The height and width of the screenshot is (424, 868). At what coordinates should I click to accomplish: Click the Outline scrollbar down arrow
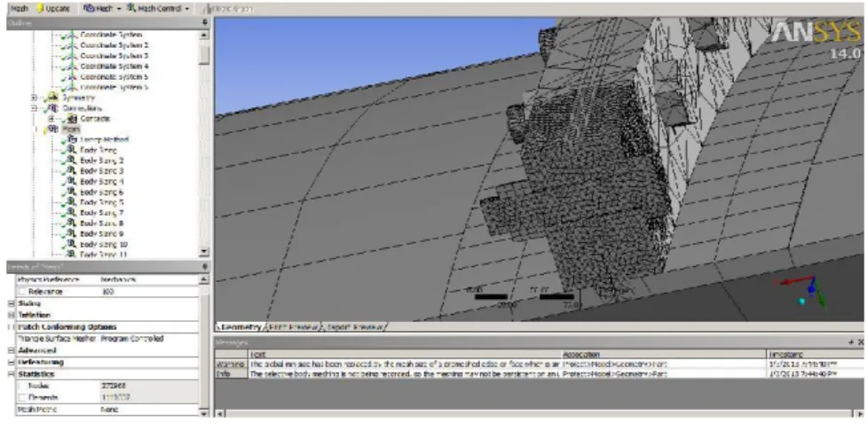[x=204, y=252]
